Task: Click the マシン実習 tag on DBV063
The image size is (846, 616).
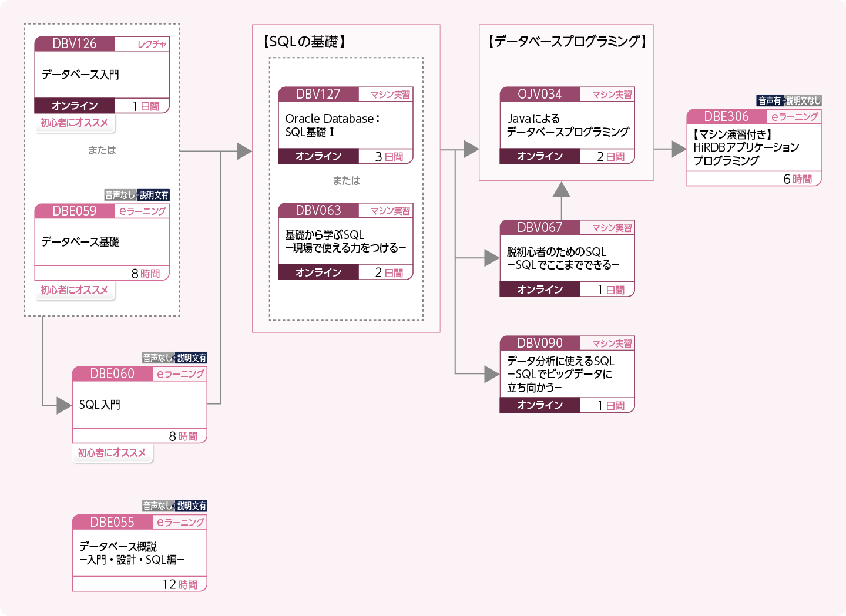Action: click(390, 211)
